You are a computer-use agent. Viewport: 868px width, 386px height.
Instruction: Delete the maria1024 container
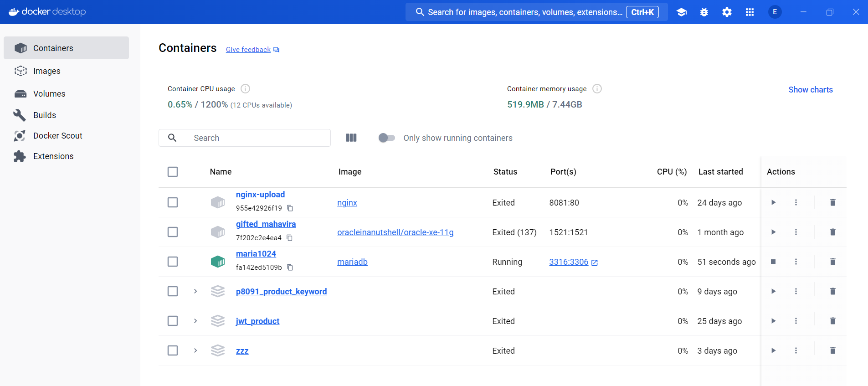(832, 262)
